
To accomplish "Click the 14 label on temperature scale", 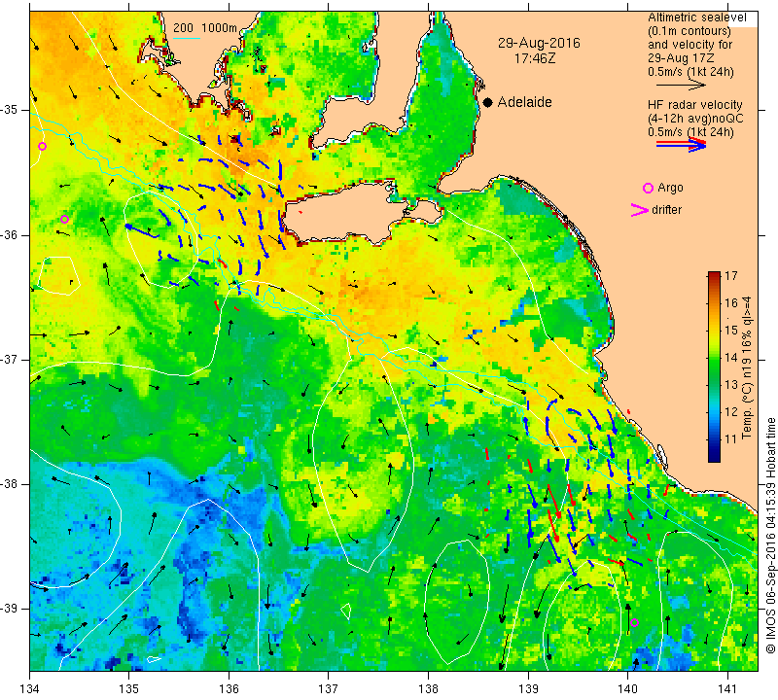I will pyautogui.click(x=731, y=357).
